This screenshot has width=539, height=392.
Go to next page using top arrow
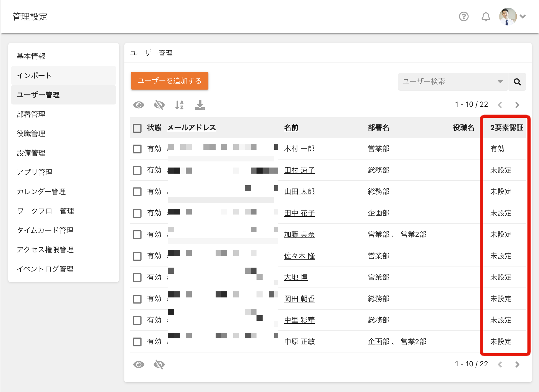coord(517,105)
